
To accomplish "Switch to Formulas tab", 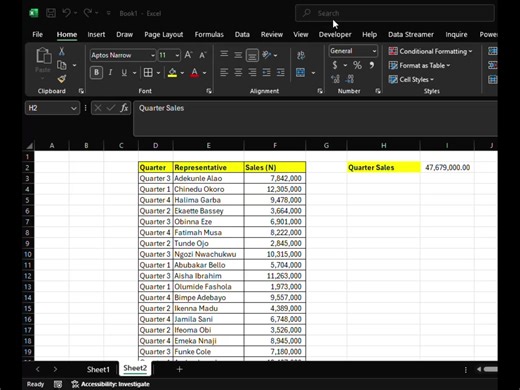I will coord(209,34).
